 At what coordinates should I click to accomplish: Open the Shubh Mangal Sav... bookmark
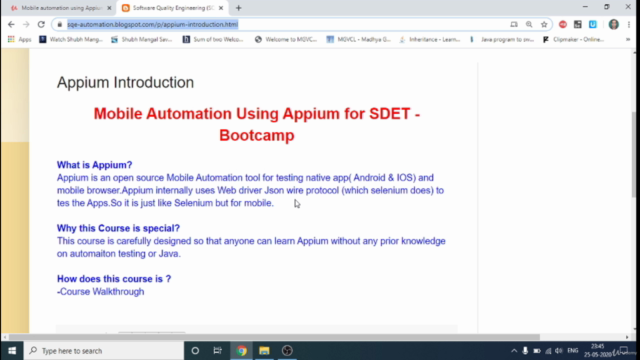(142, 39)
